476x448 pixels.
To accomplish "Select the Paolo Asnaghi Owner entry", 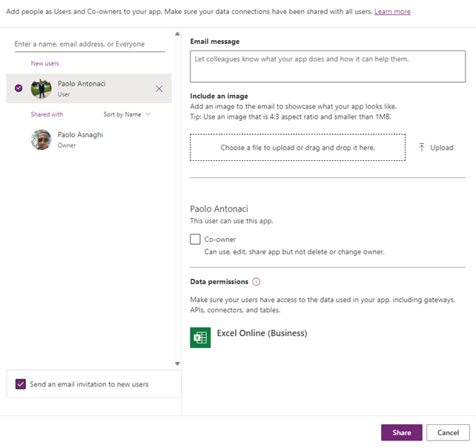I will [89, 139].
